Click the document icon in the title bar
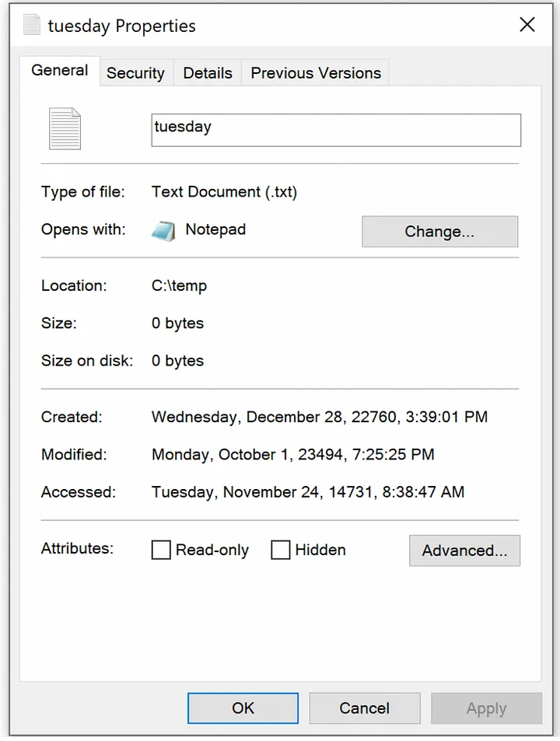The height and width of the screenshot is (741, 560). [x=32, y=25]
